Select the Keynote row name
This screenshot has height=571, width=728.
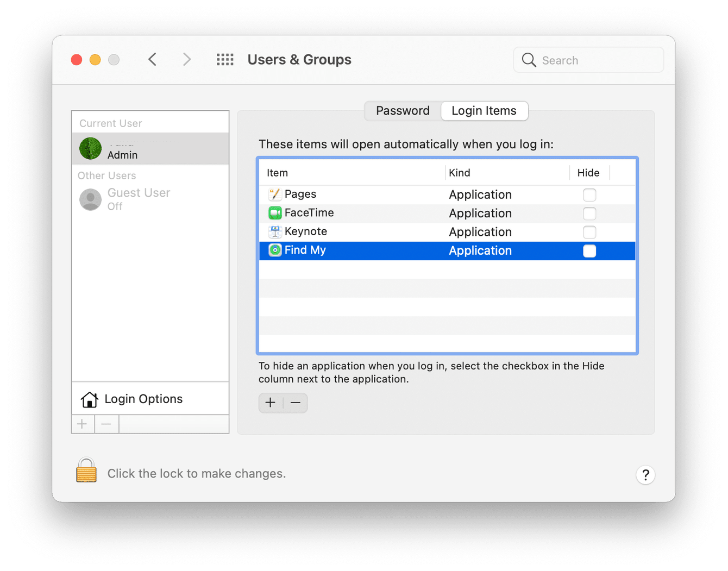[306, 231]
